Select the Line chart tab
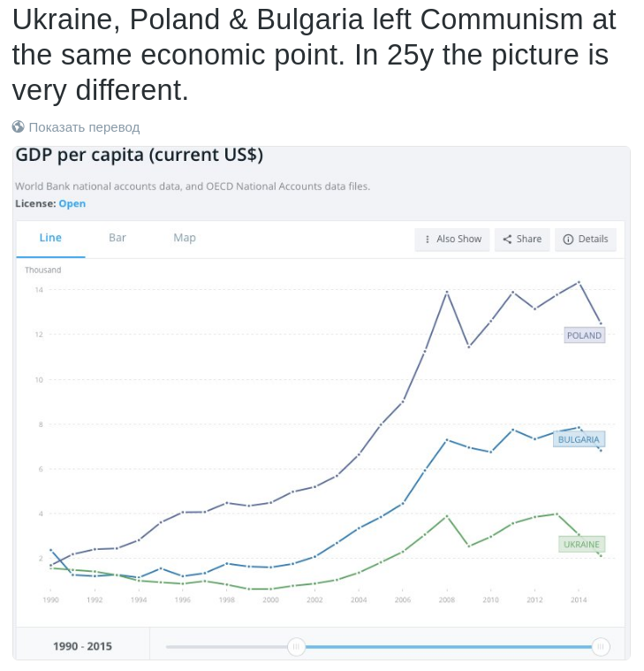This screenshot has height=671, width=644. (50, 238)
